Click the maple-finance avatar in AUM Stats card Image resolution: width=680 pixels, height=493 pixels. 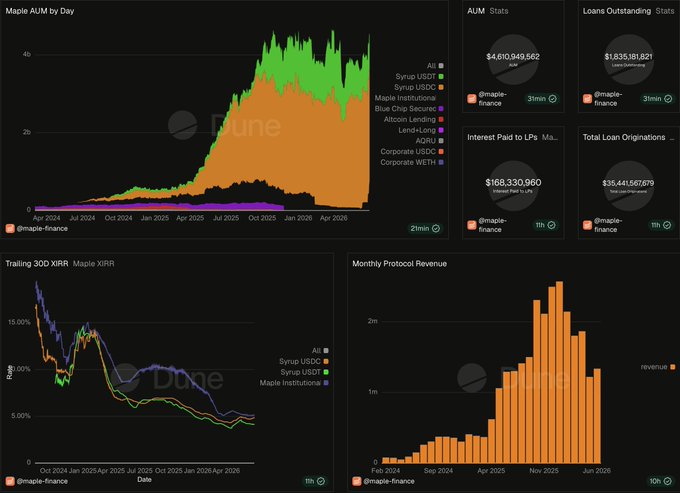click(x=472, y=99)
